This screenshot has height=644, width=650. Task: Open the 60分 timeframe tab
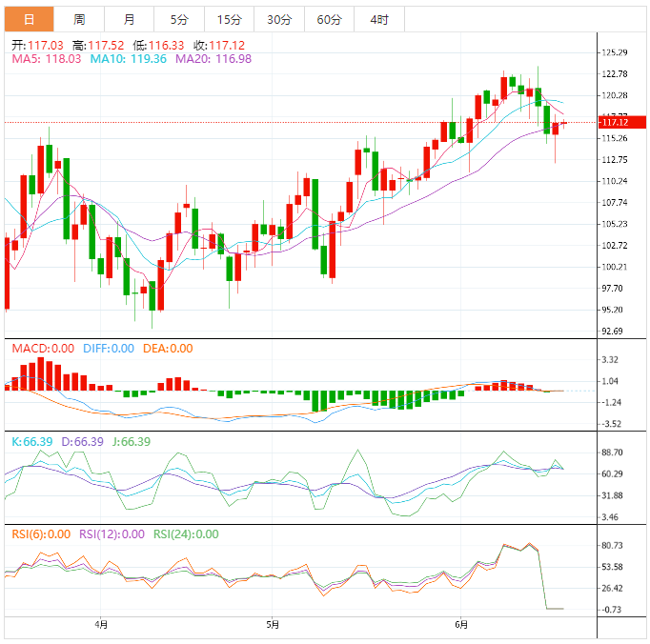(x=329, y=19)
